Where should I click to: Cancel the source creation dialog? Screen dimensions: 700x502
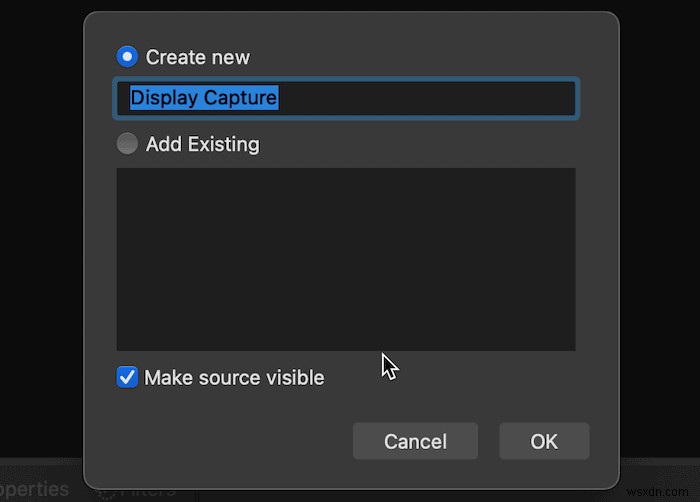coord(415,441)
